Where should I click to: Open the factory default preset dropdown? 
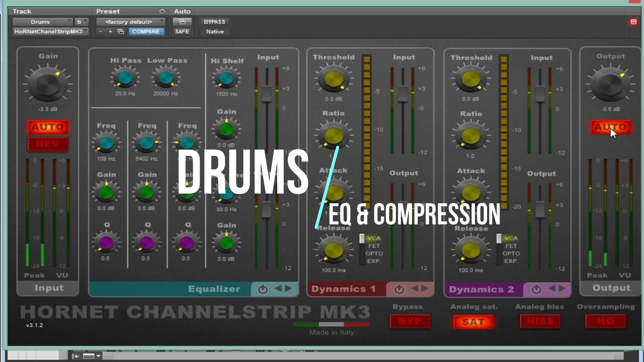click(x=130, y=22)
